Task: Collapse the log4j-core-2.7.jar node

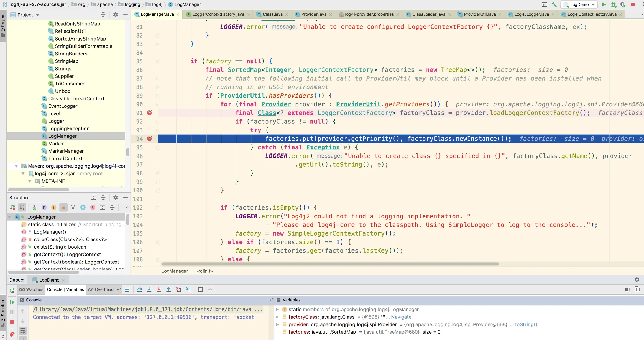Action: pos(23,173)
